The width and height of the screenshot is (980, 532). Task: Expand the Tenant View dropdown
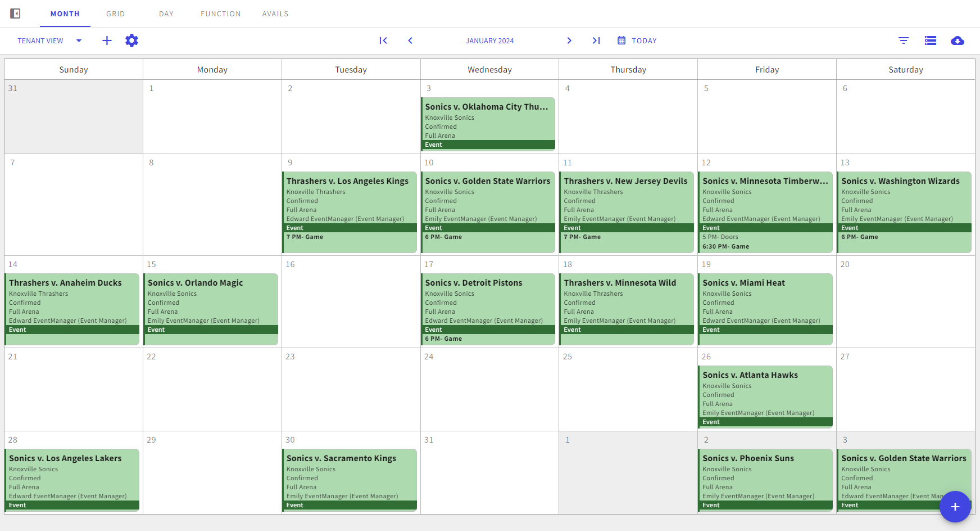click(x=49, y=40)
